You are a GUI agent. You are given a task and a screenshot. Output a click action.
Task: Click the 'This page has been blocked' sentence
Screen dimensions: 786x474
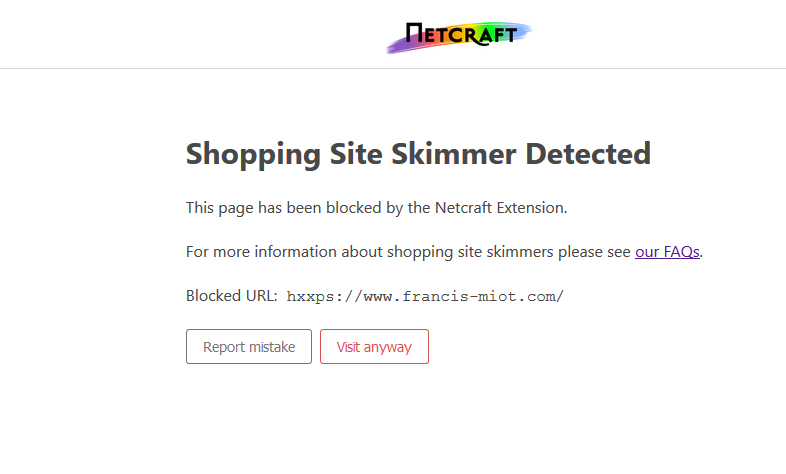point(376,208)
